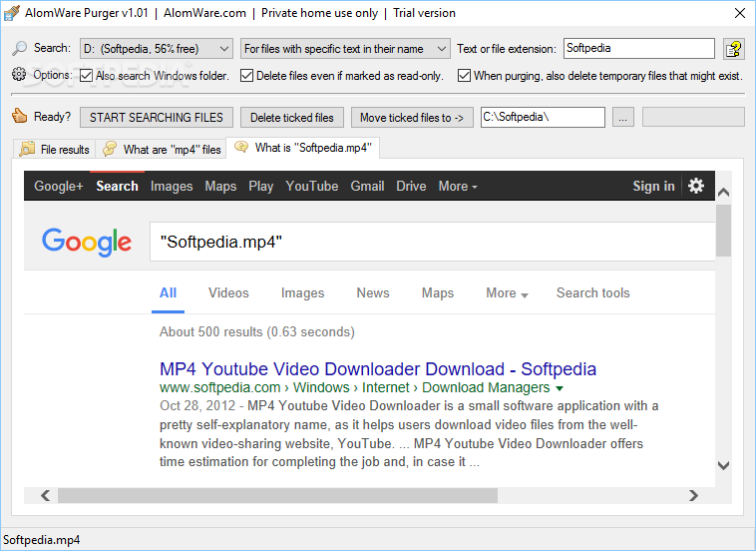This screenshot has height=551, width=756.
Task: Click the pointing hand Ready icon
Action: 19,116
